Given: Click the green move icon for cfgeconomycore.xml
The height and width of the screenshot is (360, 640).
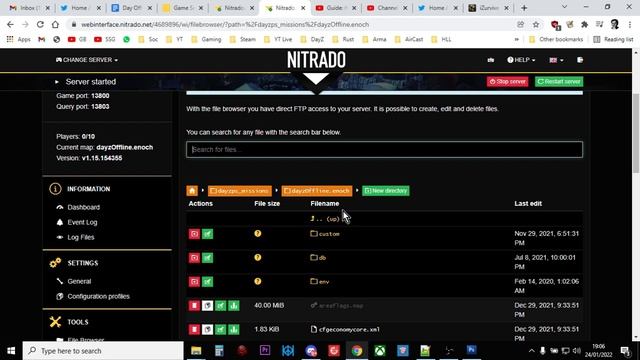Looking at the screenshot, I should [x=221, y=329].
